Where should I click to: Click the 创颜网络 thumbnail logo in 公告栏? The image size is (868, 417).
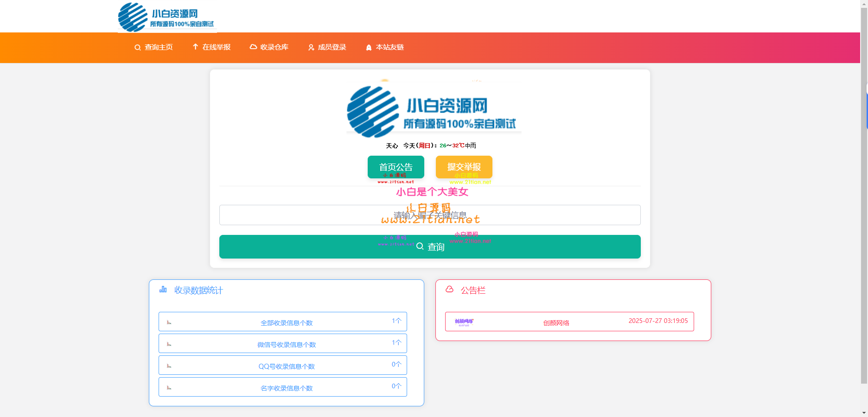(464, 322)
